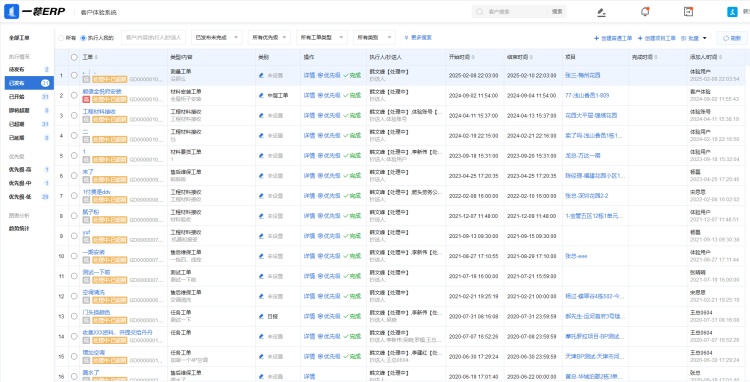Open 全部工单 in sidebar
The height and width of the screenshot is (382, 750).
point(19,38)
